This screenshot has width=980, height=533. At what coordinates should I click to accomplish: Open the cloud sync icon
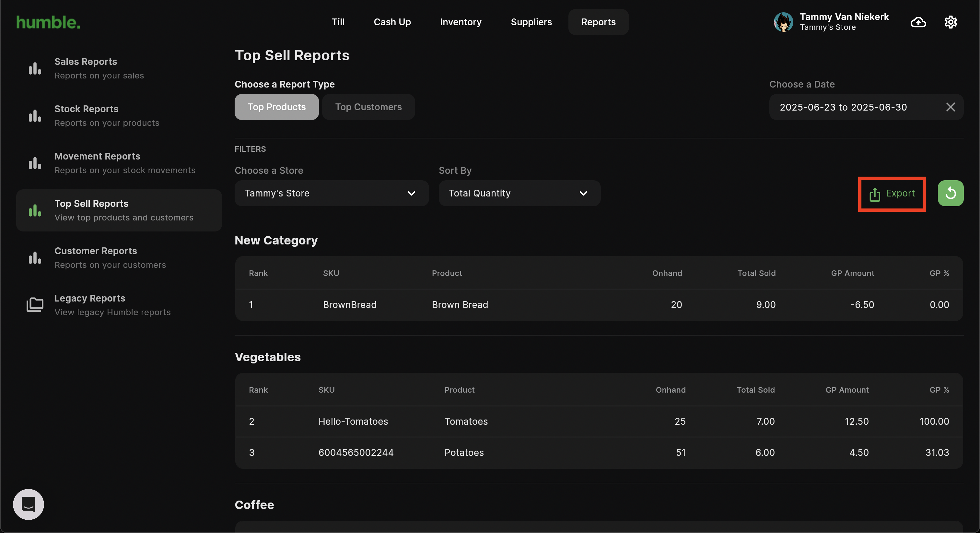click(x=918, y=22)
